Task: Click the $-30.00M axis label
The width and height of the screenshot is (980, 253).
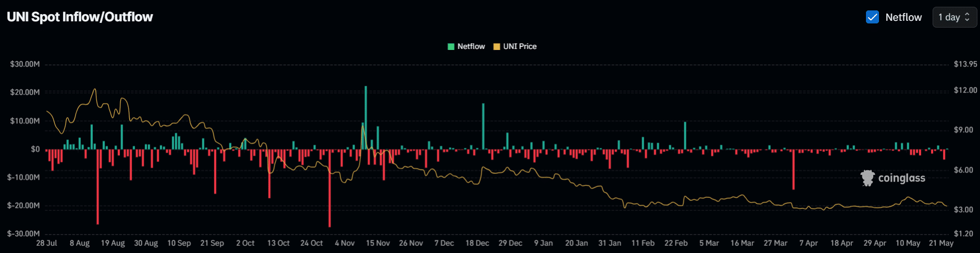Action: pos(23,234)
